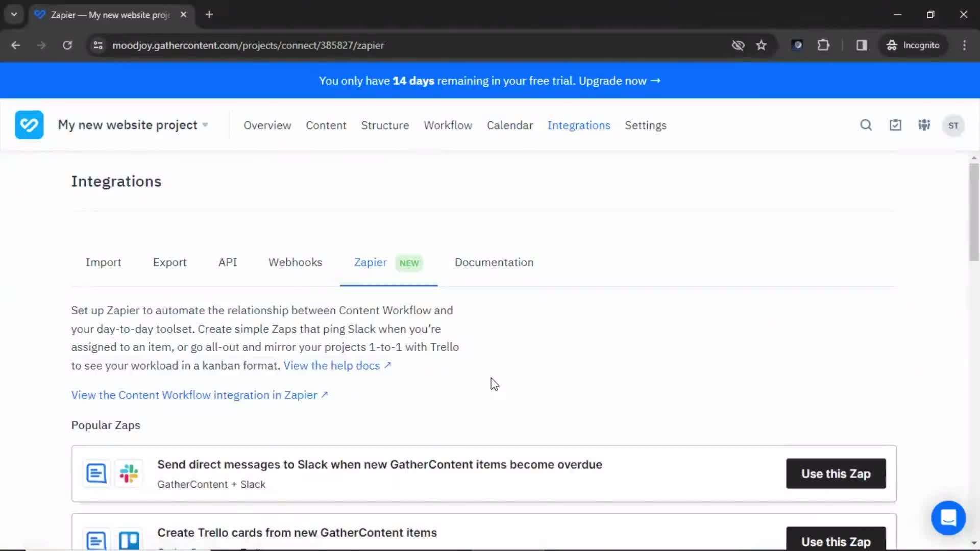Expand the tab search dropdown

coord(14,15)
